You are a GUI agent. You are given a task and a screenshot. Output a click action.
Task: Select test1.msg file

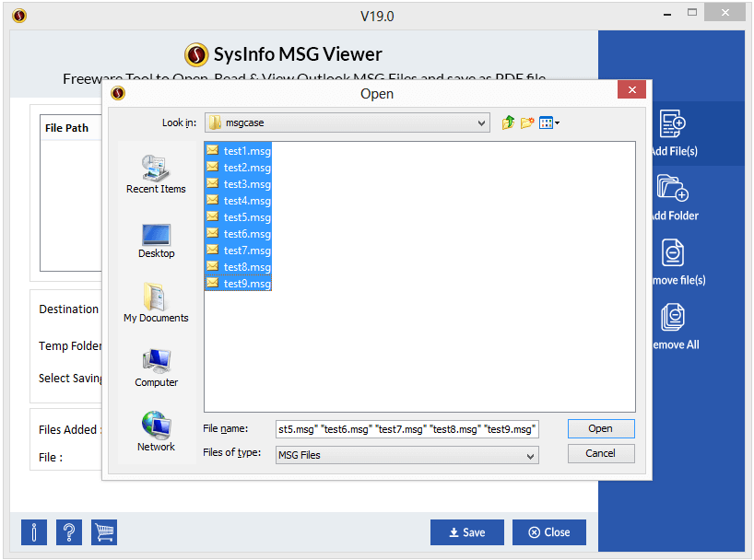point(239,151)
